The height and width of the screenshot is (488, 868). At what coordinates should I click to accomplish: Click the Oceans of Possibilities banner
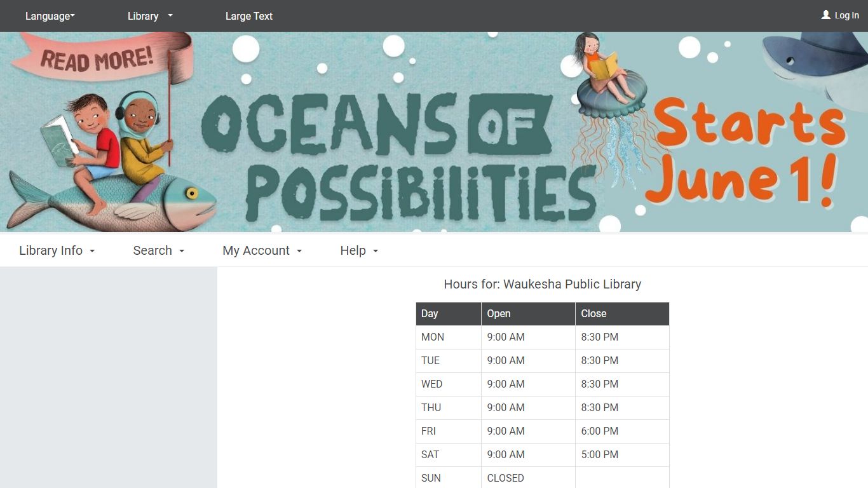point(434,132)
